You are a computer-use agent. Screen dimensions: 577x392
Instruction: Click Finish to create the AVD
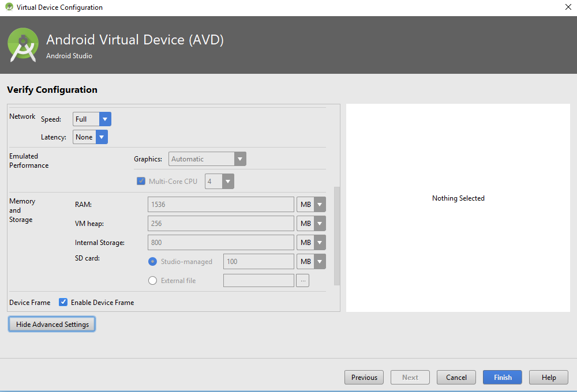coord(503,377)
